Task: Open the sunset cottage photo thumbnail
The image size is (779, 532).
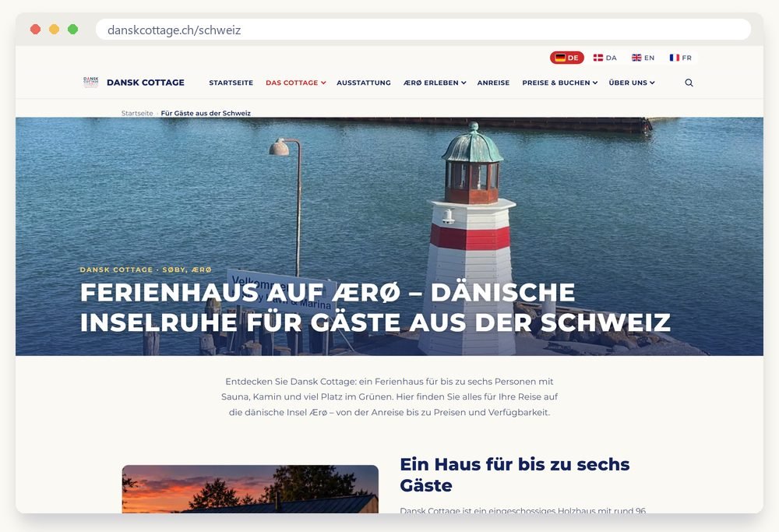Action: [x=250, y=489]
